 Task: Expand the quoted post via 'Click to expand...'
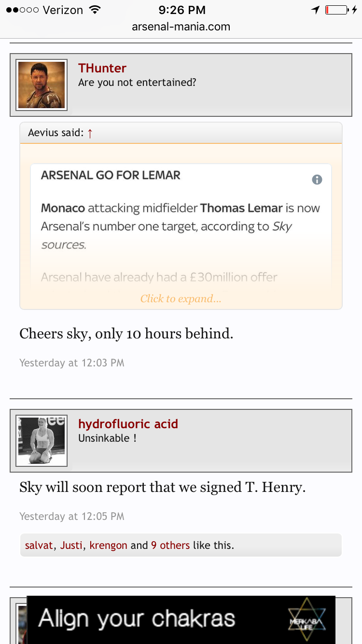coord(181,299)
